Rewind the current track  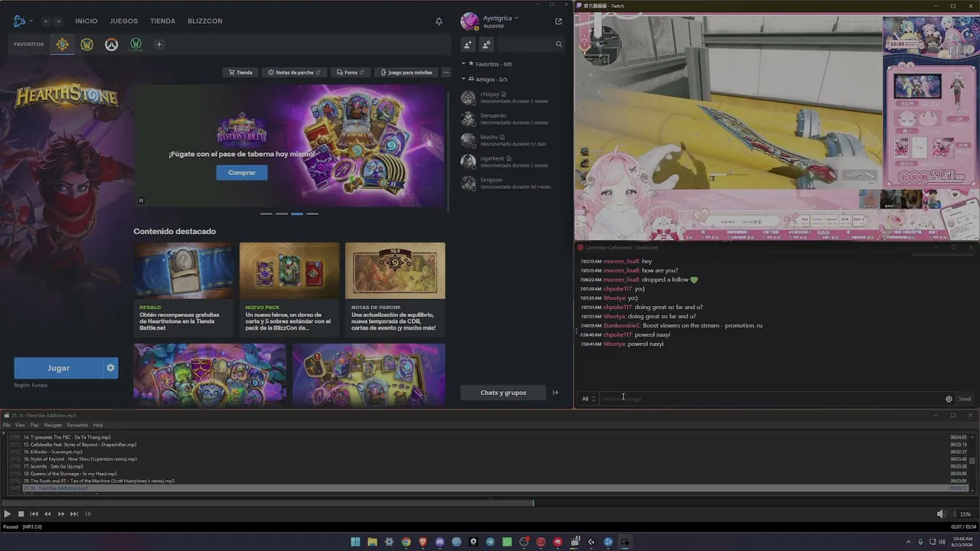(47, 514)
